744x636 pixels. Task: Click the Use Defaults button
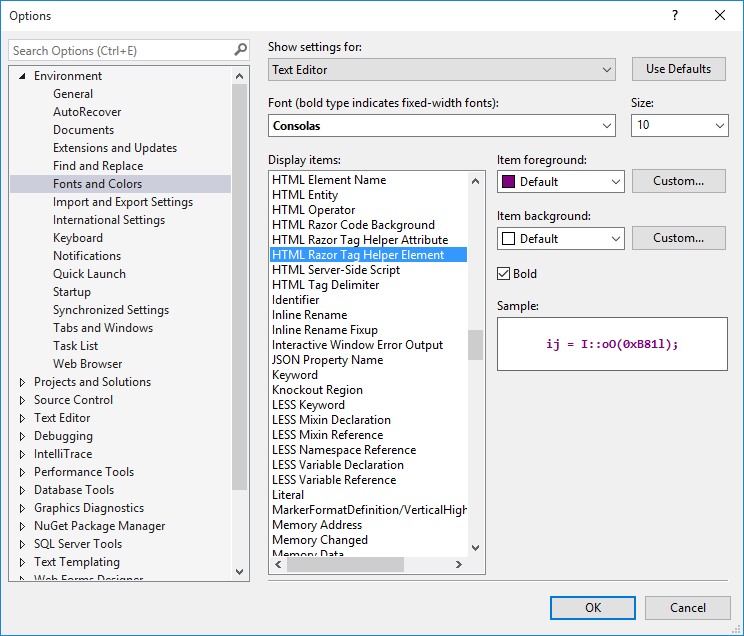click(679, 69)
